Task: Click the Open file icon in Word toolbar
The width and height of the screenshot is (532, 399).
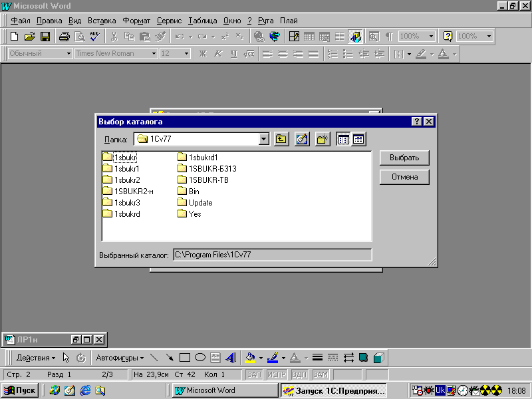Action: [30, 37]
